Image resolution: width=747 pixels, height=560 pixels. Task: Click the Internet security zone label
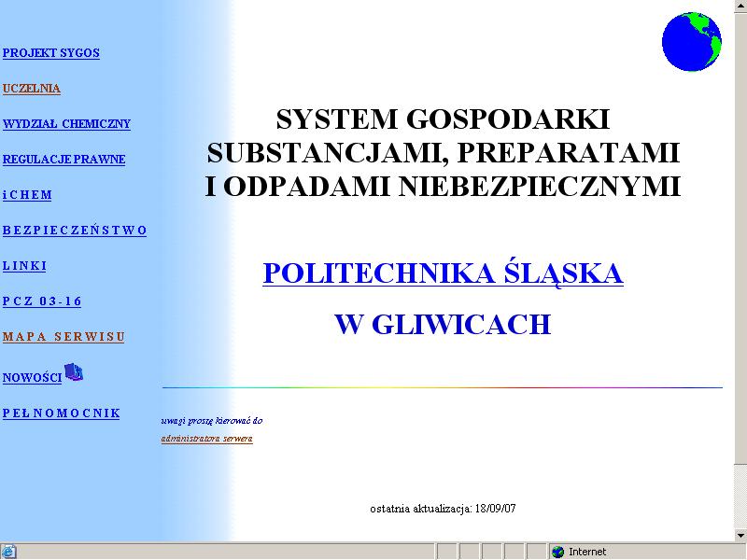click(x=587, y=552)
